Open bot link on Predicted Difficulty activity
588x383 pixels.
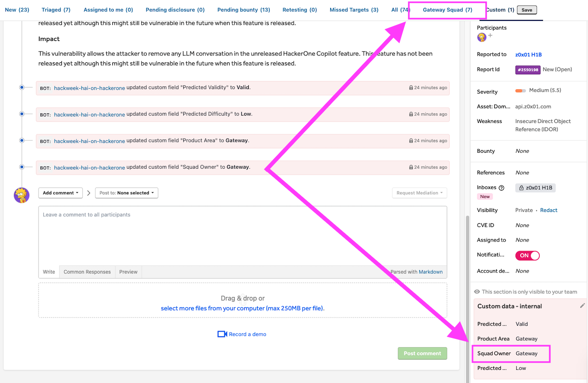pos(89,115)
